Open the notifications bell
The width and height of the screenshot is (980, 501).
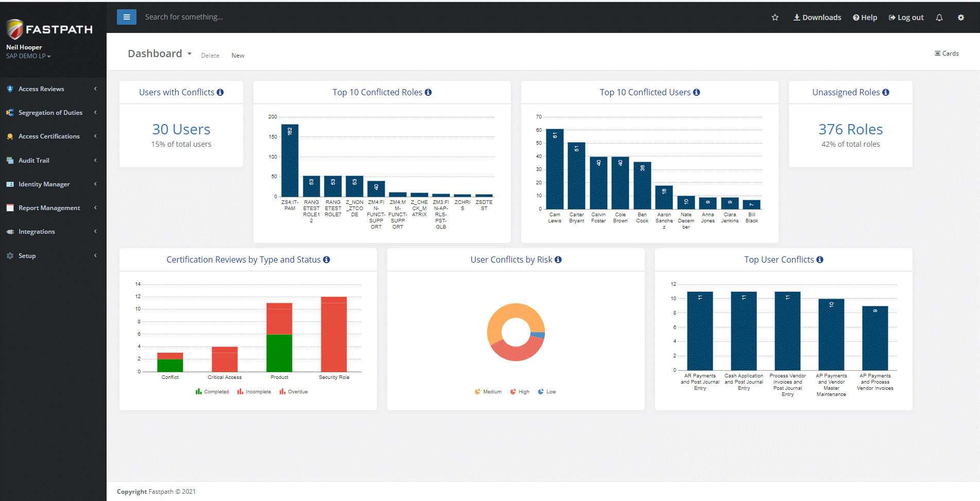click(939, 17)
